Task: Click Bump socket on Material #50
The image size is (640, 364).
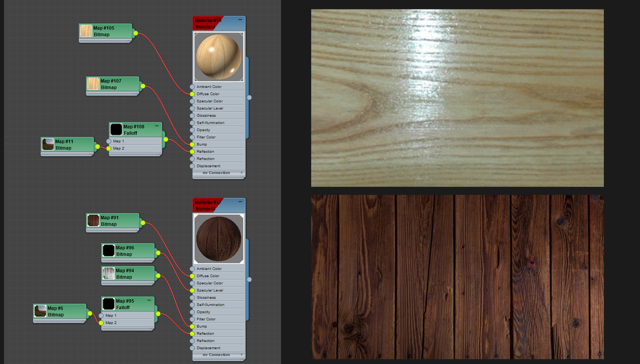Action: 192,144
